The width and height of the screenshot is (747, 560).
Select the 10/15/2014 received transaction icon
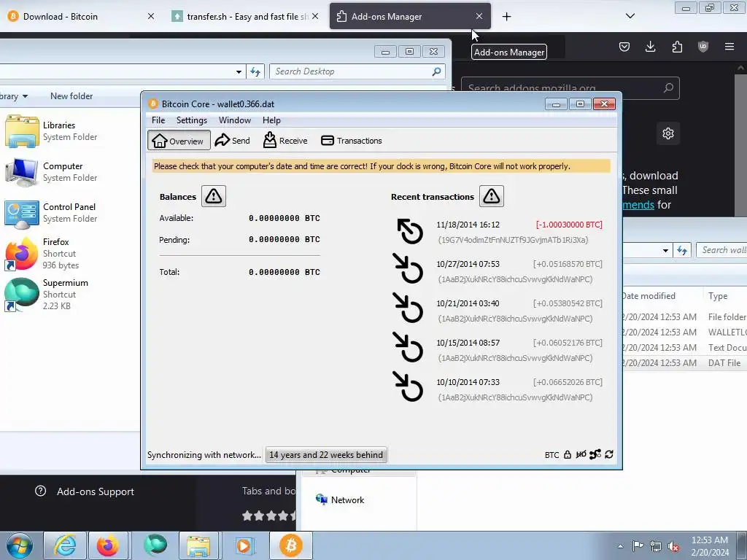point(408,347)
